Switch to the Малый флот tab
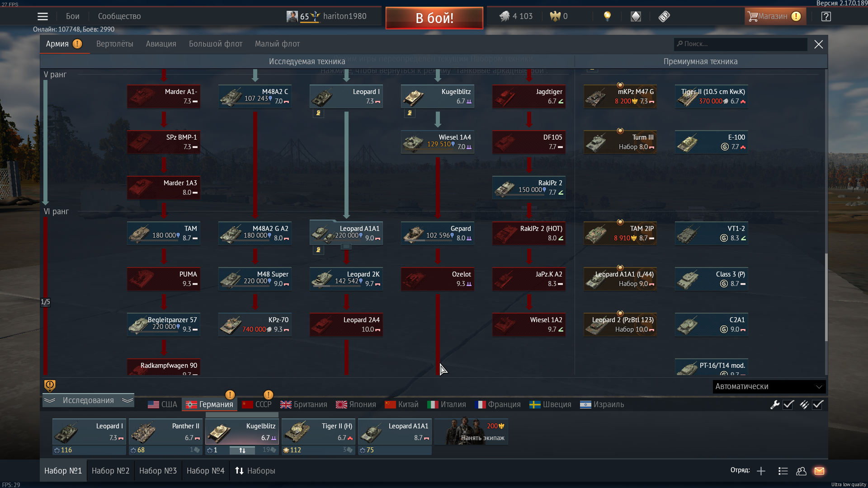Image resolution: width=868 pixels, height=488 pixels. click(x=277, y=44)
